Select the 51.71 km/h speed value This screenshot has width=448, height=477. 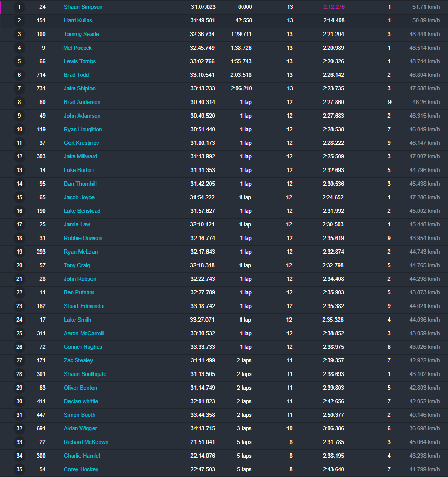[427, 7]
